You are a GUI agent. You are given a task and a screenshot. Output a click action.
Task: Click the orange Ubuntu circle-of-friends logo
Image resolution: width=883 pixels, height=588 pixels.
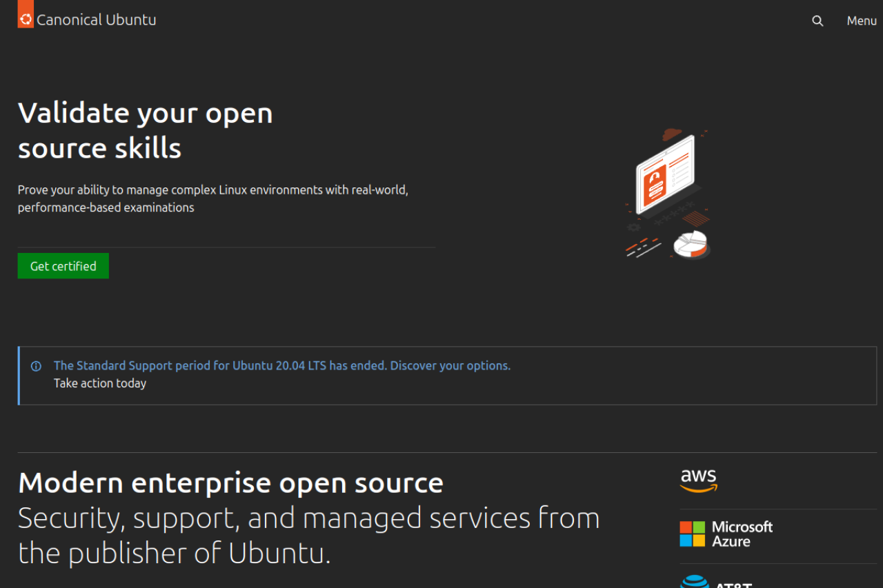tap(26, 19)
